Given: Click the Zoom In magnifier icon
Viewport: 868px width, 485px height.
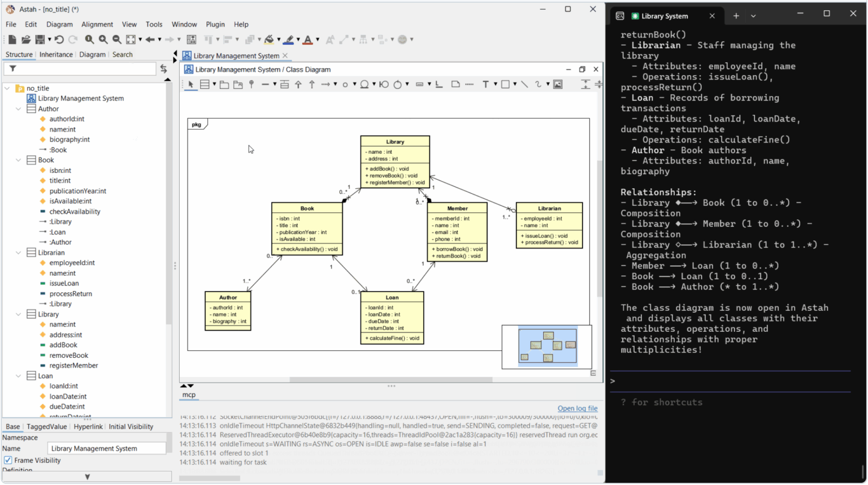Looking at the screenshot, I should click(103, 40).
